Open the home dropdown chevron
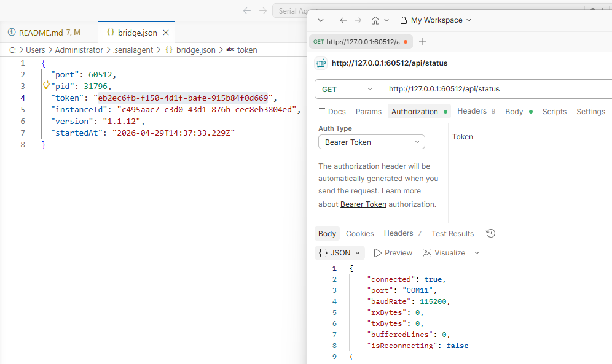This screenshot has width=612, height=364. click(x=386, y=20)
